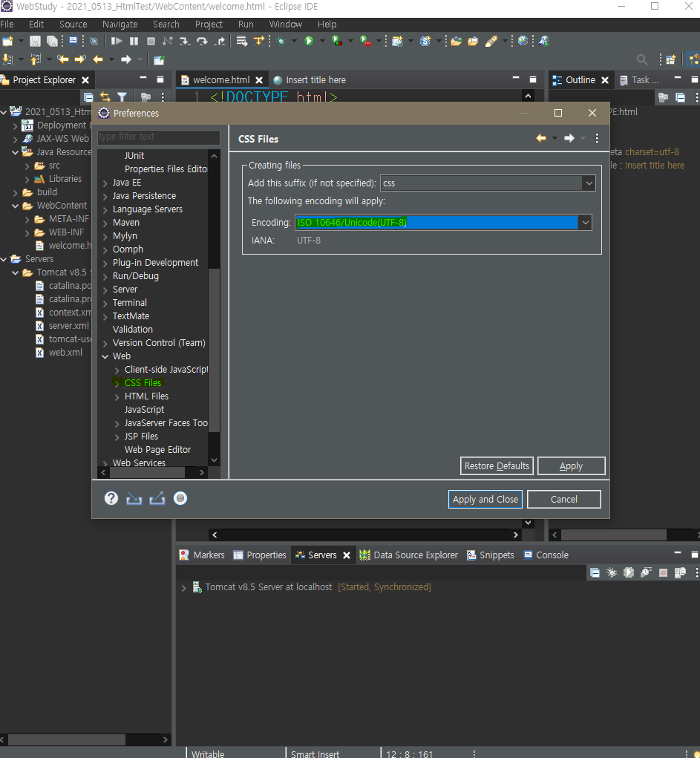Image resolution: width=700 pixels, height=758 pixels.
Task: Select the Validation preferences item
Action: coord(132,329)
